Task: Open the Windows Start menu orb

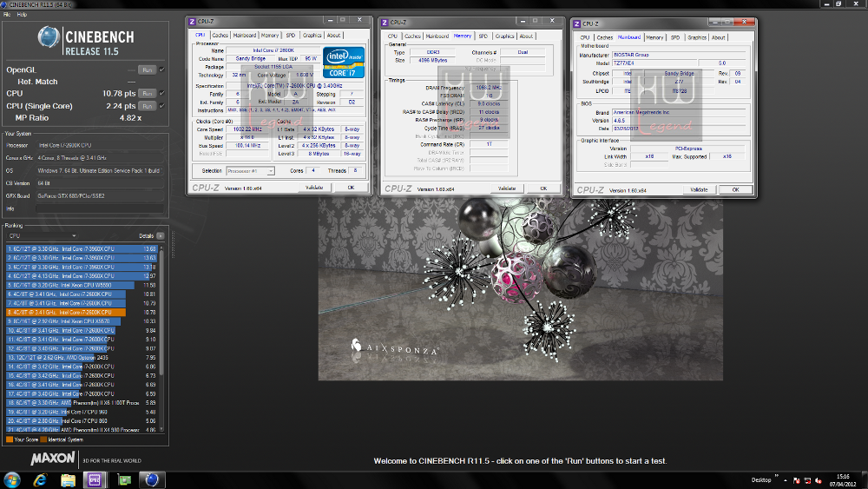Action: [12, 479]
